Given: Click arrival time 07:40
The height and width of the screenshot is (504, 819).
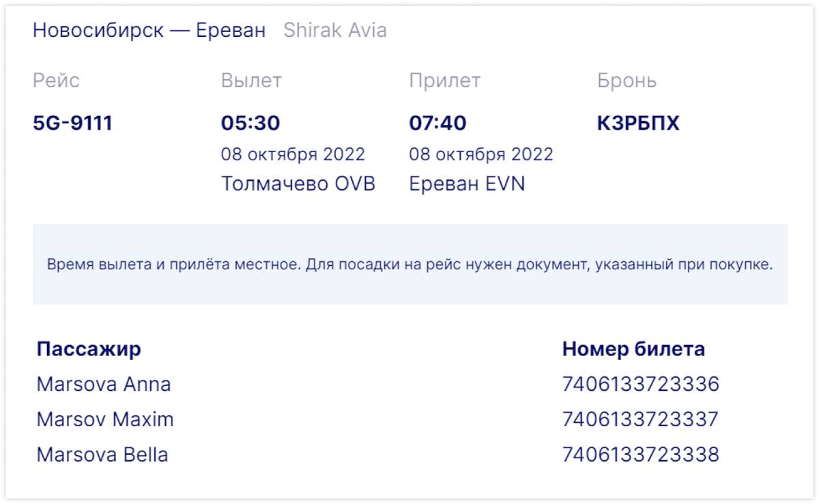Looking at the screenshot, I should [x=438, y=123].
